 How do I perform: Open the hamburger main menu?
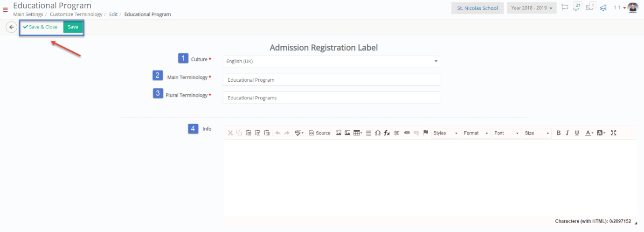pos(6,10)
